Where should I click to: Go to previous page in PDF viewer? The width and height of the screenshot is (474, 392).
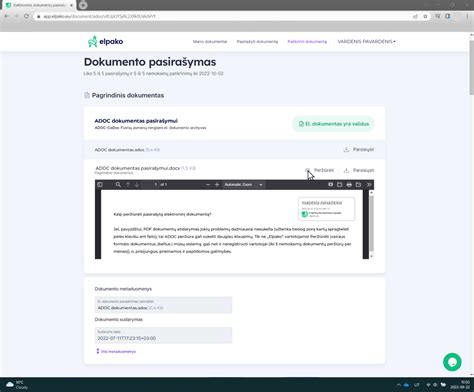(128, 184)
